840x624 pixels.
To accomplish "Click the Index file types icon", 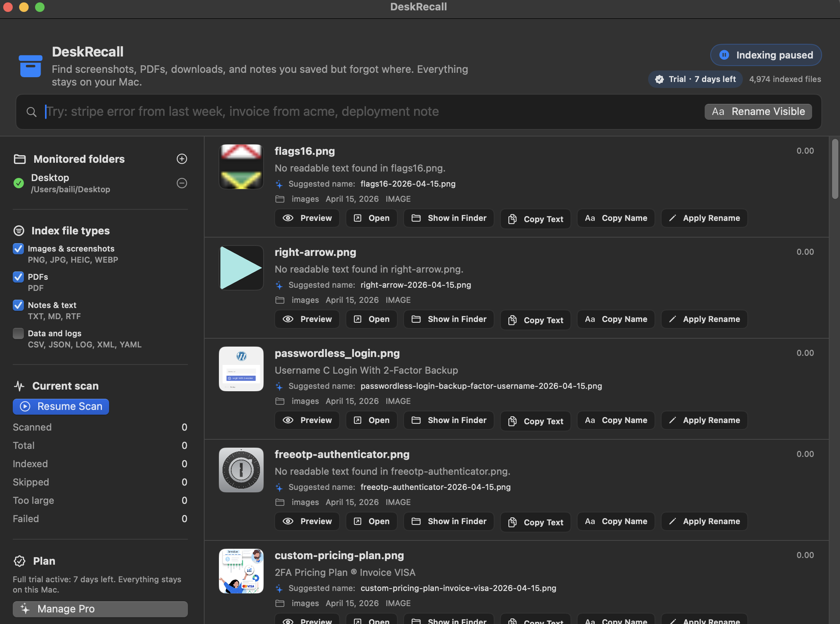I will coord(19,231).
